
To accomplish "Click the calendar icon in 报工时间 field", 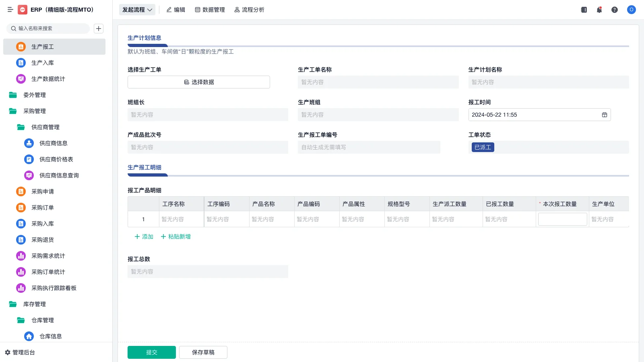I will click(604, 115).
